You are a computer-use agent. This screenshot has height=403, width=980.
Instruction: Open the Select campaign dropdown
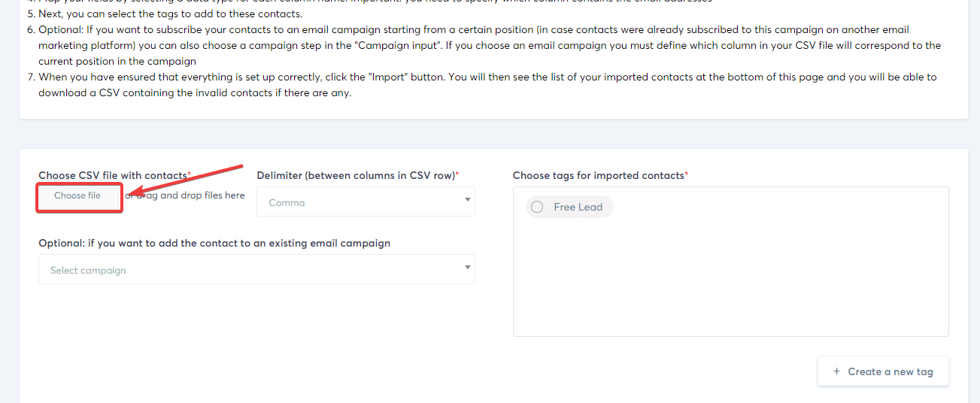[x=248, y=270]
